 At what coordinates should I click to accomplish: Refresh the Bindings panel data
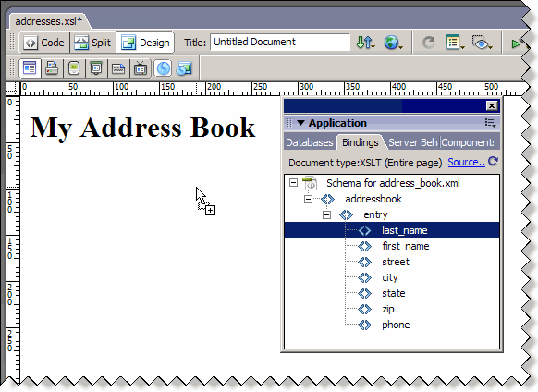[493, 162]
